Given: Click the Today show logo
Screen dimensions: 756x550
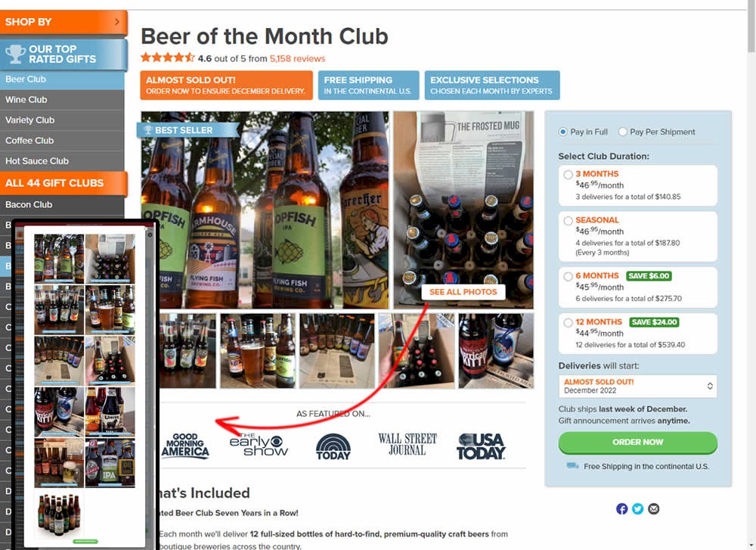Looking at the screenshot, I should pos(333,447).
